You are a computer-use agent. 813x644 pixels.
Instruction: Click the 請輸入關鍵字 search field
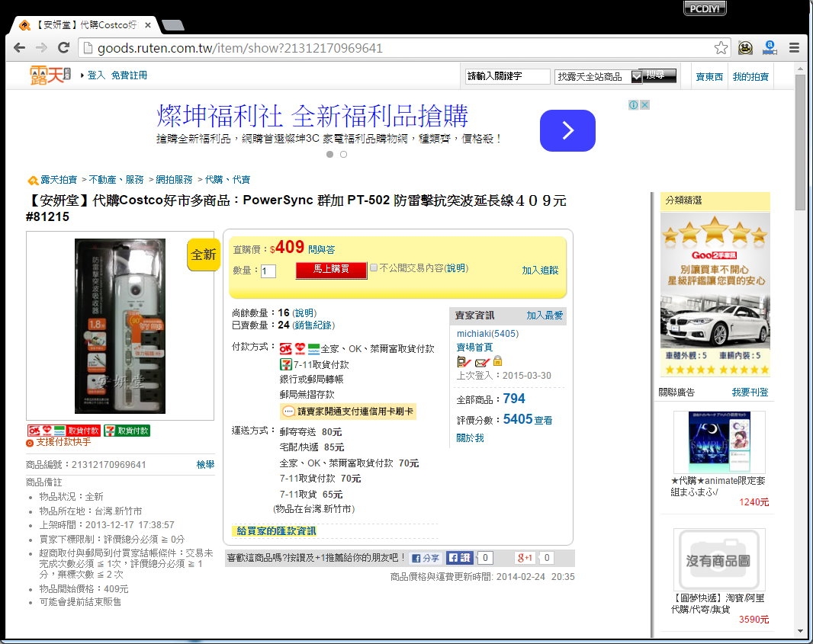coord(507,77)
